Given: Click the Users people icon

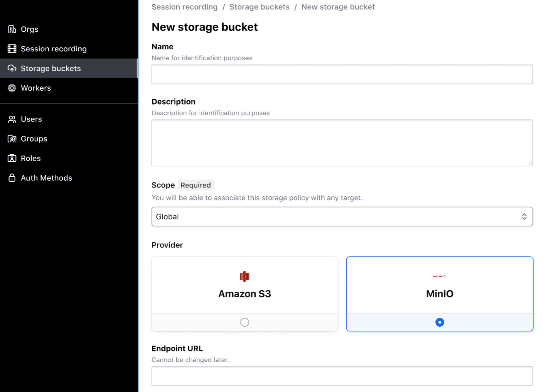Looking at the screenshot, I should pos(12,119).
